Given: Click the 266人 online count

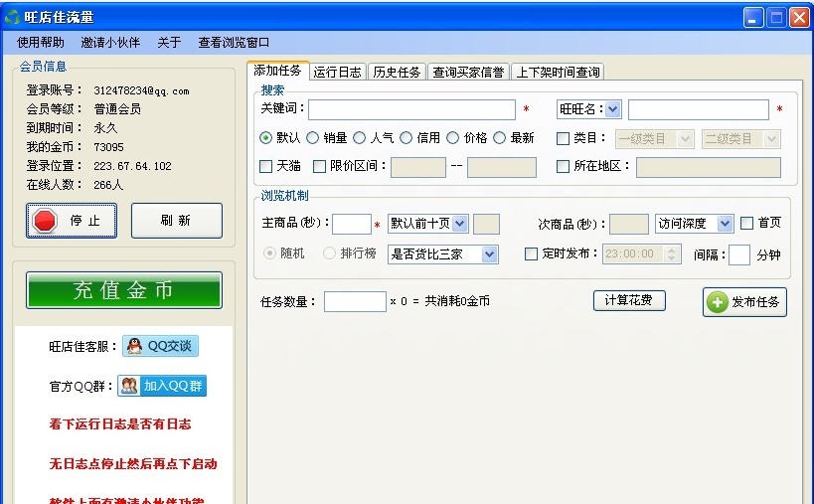Looking at the screenshot, I should tap(108, 185).
